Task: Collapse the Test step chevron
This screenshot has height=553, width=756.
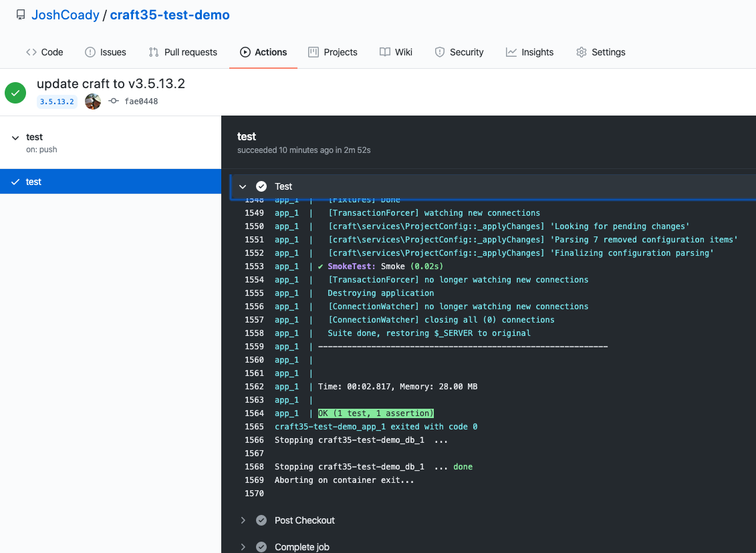Action: point(243,186)
